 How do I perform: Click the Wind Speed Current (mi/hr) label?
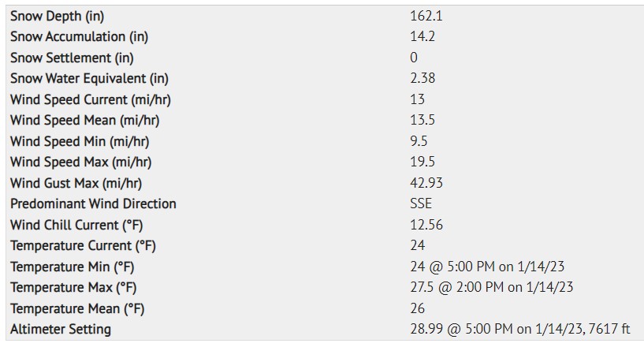[x=91, y=99]
